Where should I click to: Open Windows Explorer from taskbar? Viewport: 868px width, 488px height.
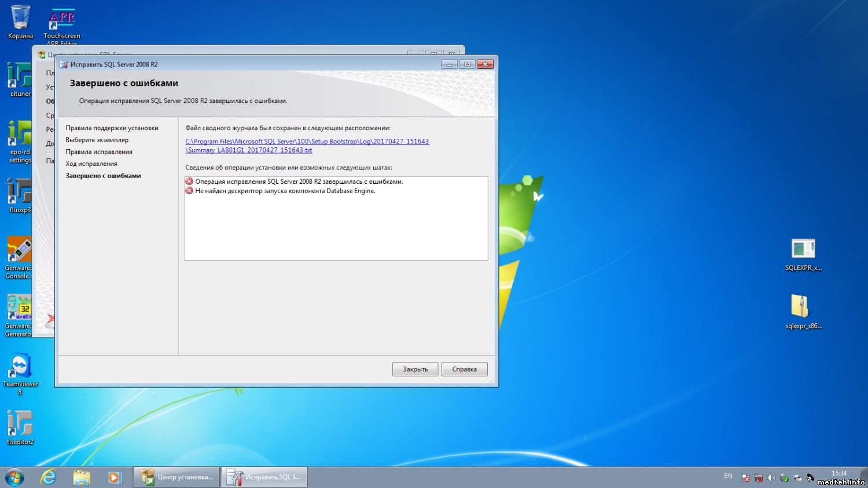click(x=82, y=477)
